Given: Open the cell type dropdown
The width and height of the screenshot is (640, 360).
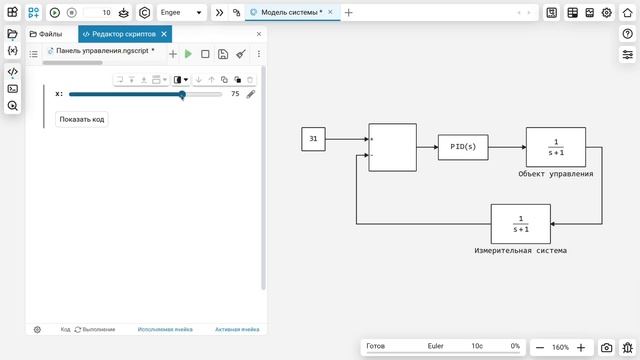Looking at the screenshot, I should 159,80.
